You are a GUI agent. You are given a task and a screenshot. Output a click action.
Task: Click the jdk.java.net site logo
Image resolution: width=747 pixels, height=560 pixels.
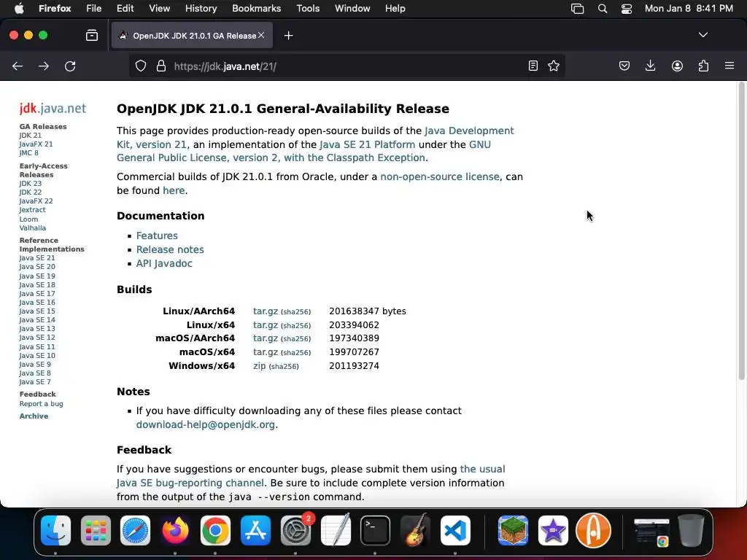point(53,109)
